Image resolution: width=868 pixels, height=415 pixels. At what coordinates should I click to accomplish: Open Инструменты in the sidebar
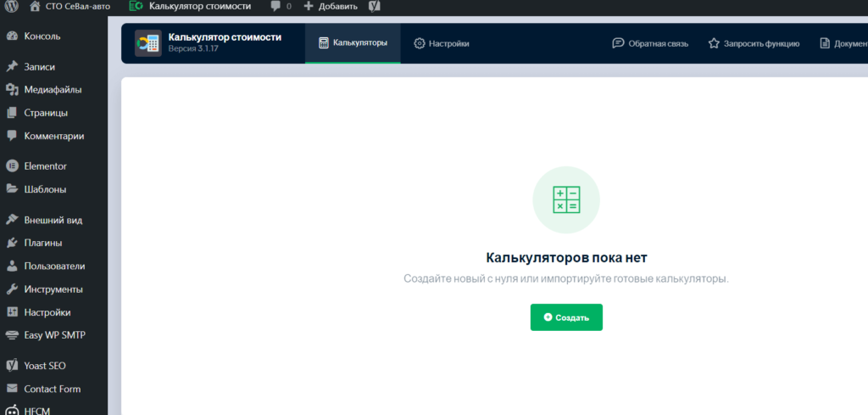tap(53, 289)
